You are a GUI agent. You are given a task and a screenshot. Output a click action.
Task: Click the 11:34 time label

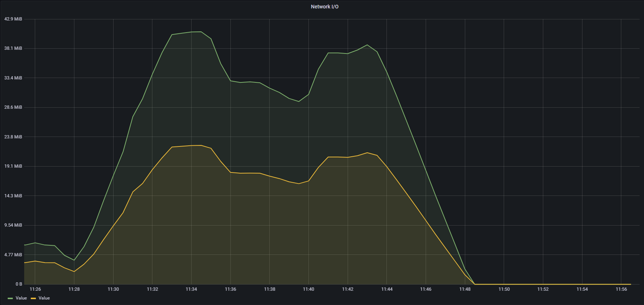coord(191,289)
